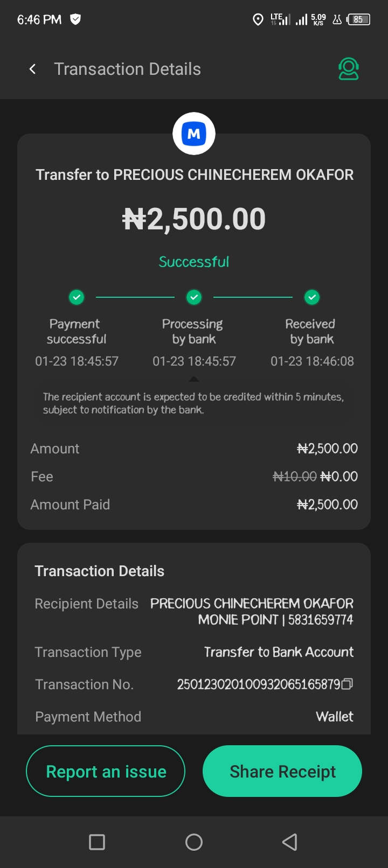Image resolution: width=388 pixels, height=868 pixels.
Task: Tap the Received by bank checkmark
Action: pyautogui.click(x=312, y=297)
